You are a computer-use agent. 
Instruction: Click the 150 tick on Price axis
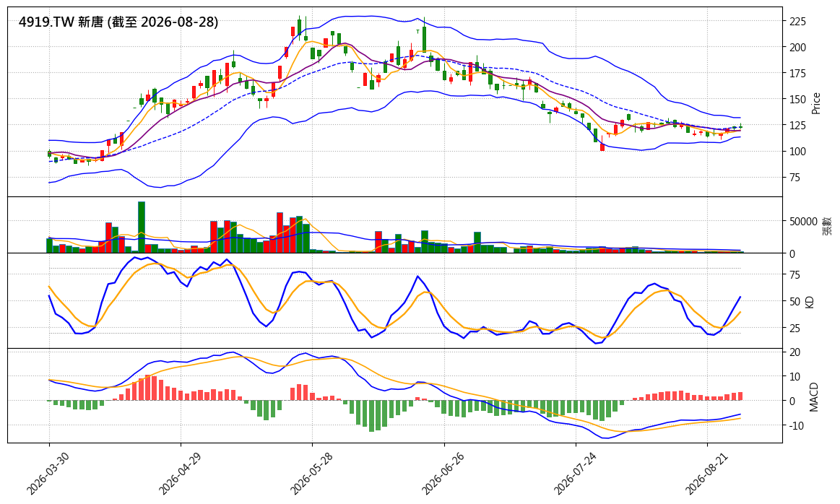(797, 100)
